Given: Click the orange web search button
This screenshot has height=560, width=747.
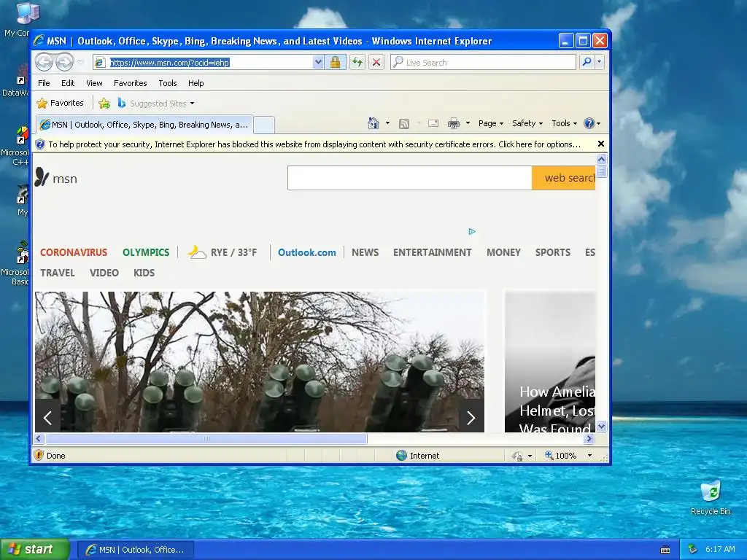Looking at the screenshot, I should tap(564, 178).
